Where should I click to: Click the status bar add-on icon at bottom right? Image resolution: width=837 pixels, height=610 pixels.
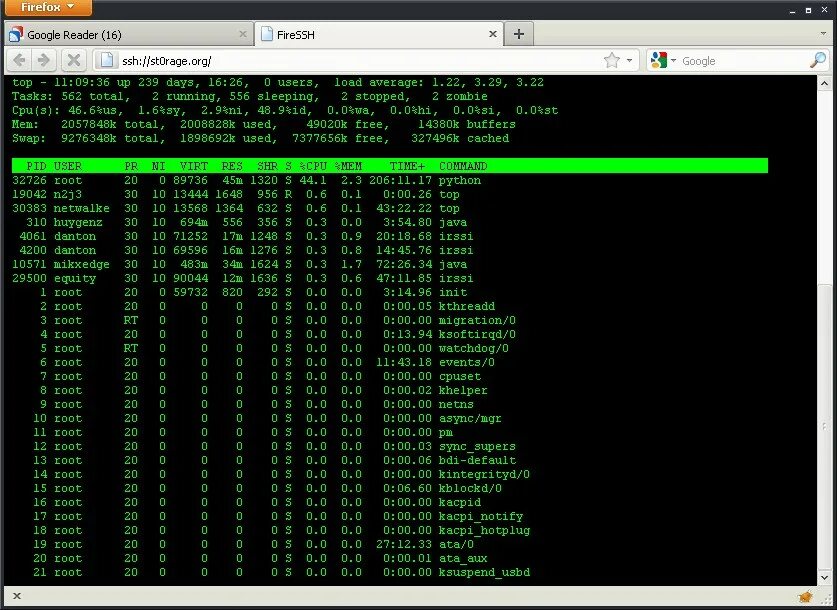806,596
